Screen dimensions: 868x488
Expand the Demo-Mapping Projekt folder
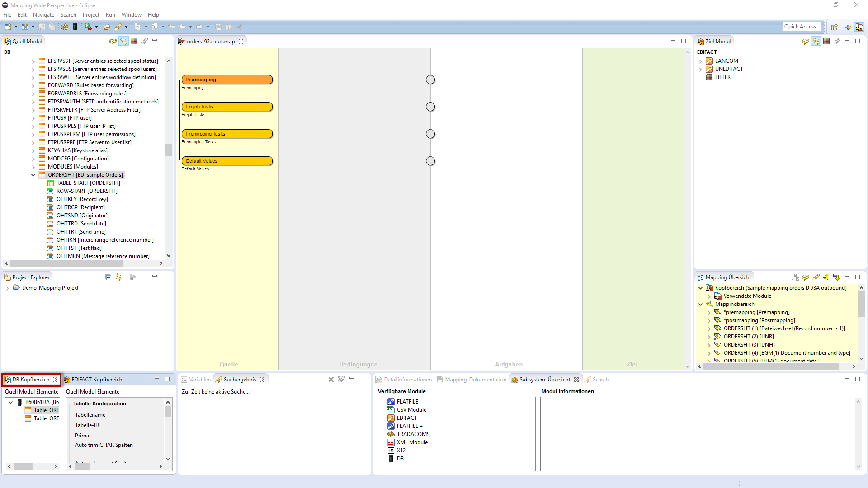tap(7, 288)
